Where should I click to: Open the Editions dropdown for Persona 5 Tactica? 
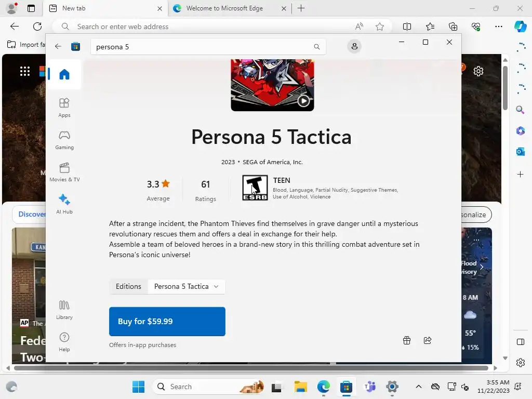(x=187, y=286)
